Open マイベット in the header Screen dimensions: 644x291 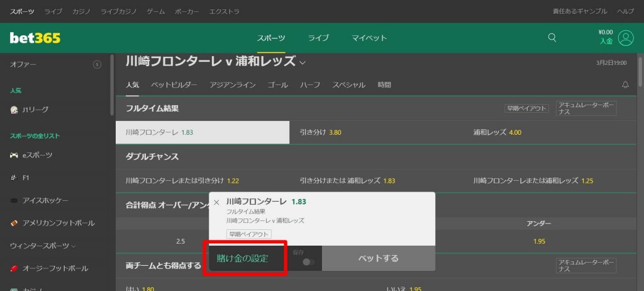369,38
